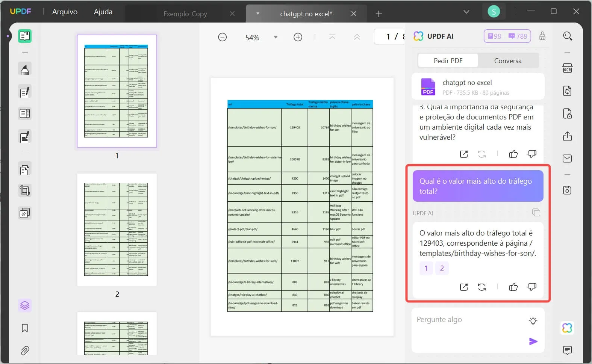The image size is (592, 364).
Task: Switch to the Pedir PDF tab
Action: 448,60
